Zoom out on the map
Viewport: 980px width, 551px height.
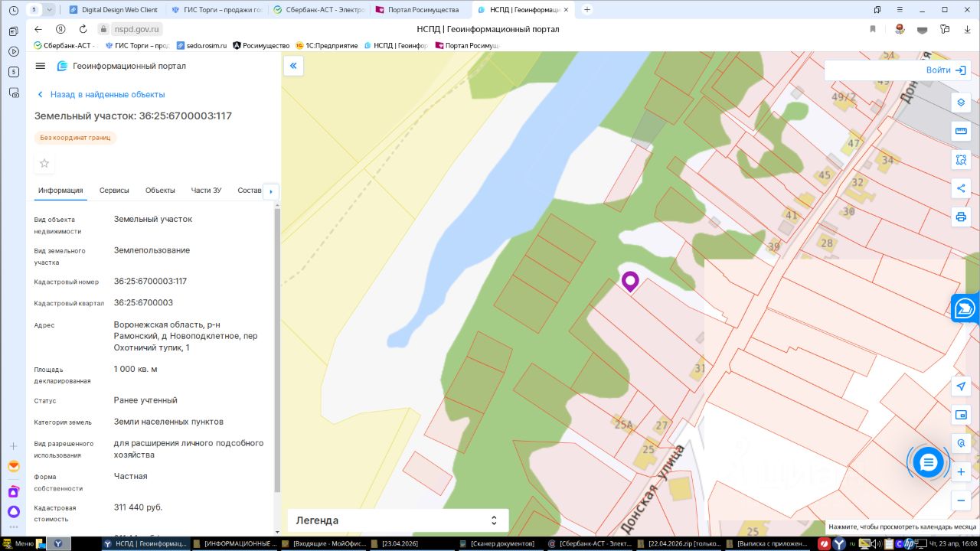click(x=961, y=500)
